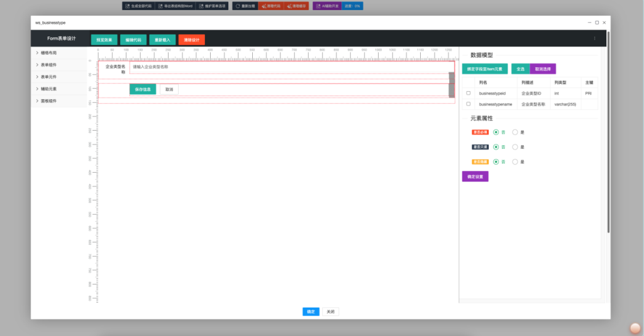
Task: Click the 编辑代码 button
Action: click(x=133, y=40)
